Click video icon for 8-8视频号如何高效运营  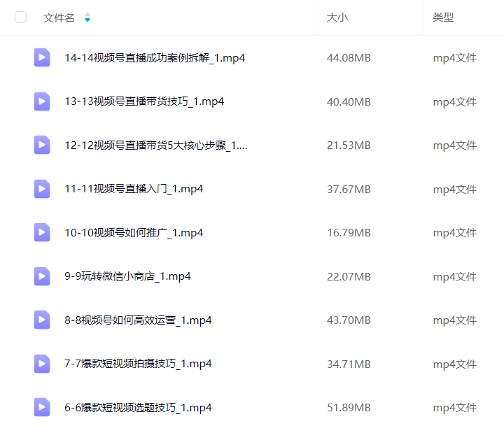[x=42, y=320]
